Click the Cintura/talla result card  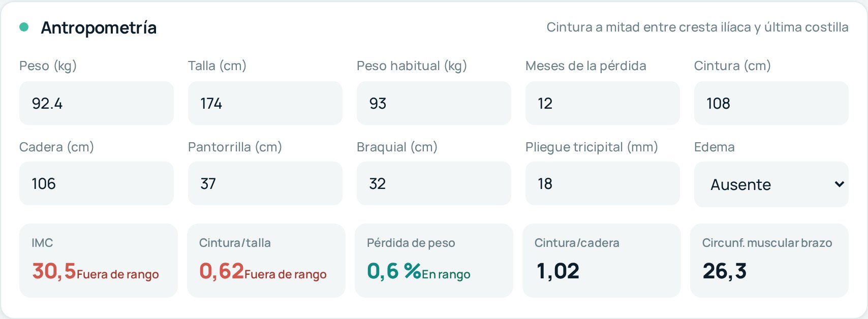266,261
